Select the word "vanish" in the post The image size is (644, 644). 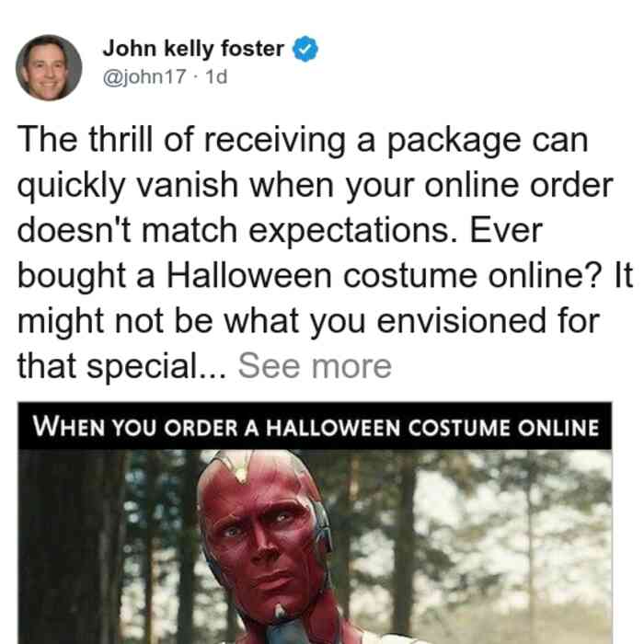point(188,185)
